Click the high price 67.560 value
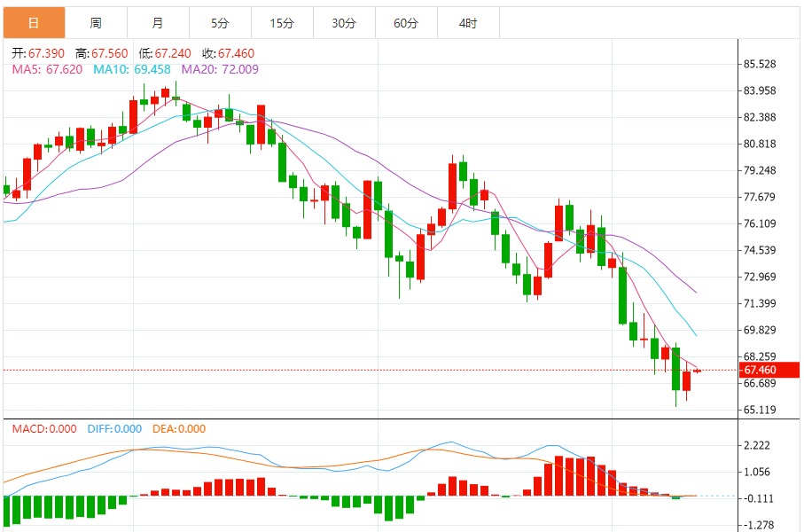The height and width of the screenshot is (532, 804). tap(110, 53)
